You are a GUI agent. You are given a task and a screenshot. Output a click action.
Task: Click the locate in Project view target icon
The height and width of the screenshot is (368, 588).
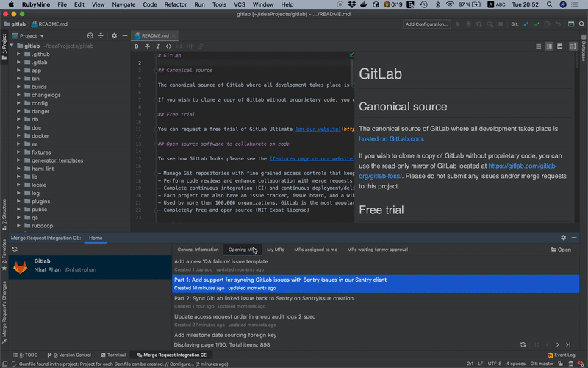tap(90, 35)
